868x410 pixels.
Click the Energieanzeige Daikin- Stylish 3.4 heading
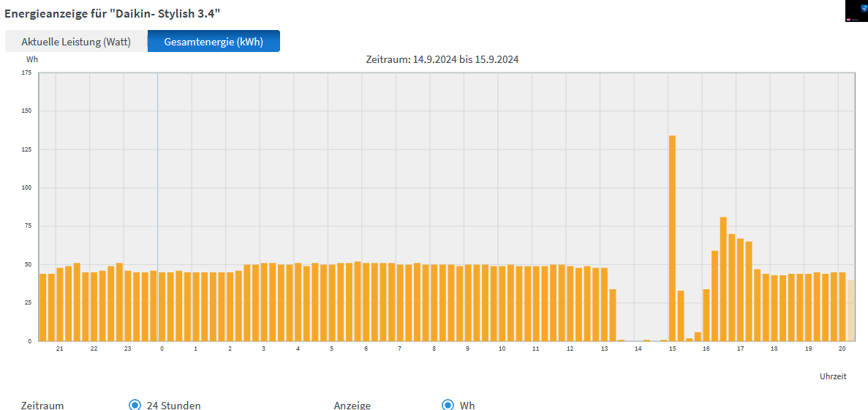[x=112, y=12]
